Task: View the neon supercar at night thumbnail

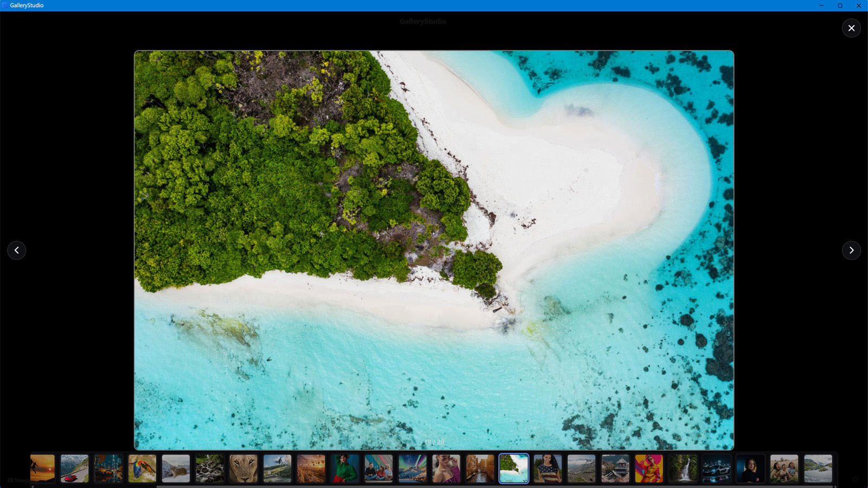Action: [x=717, y=468]
